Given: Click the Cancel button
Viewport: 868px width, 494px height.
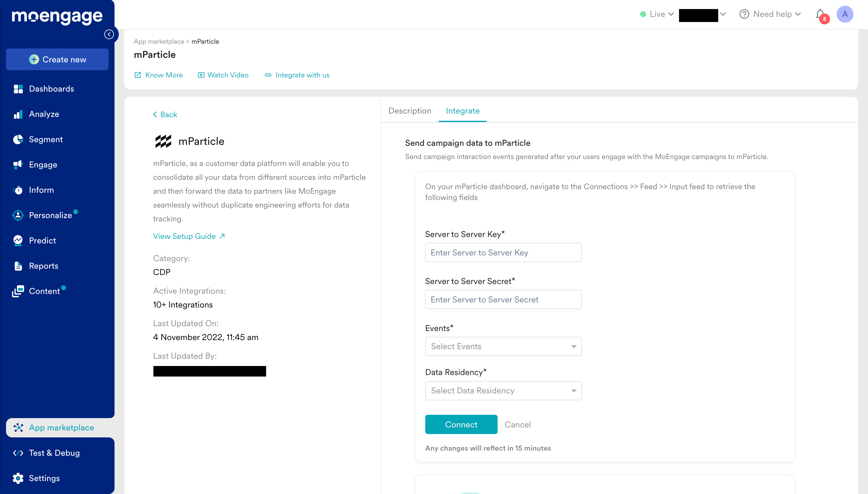Looking at the screenshot, I should (x=517, y=424).
